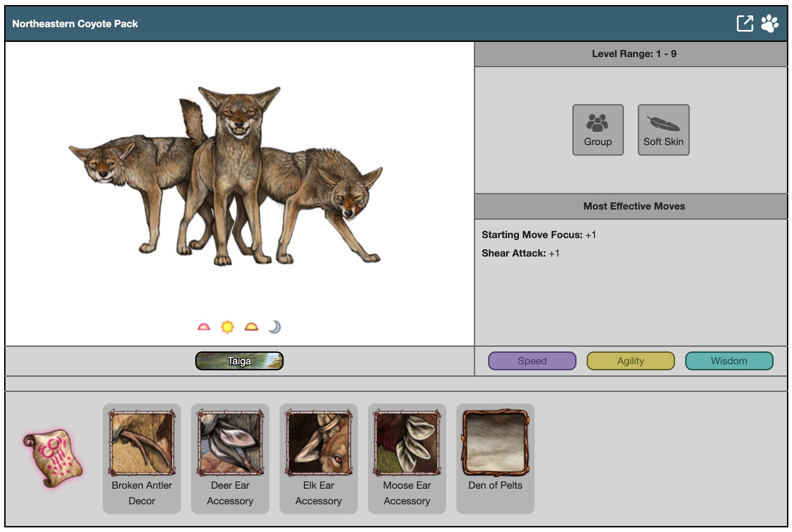
Task: Click the dusk sunset icon
Action: point(251,327)
